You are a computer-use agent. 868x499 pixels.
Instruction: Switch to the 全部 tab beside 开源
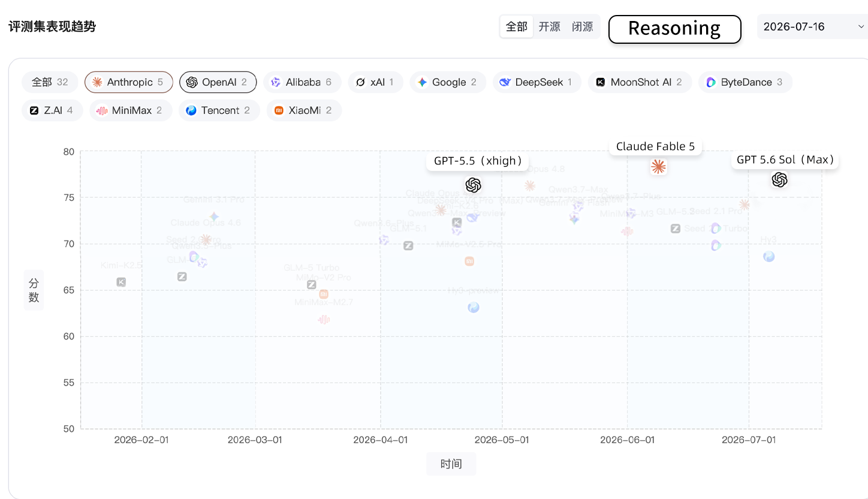517,26
